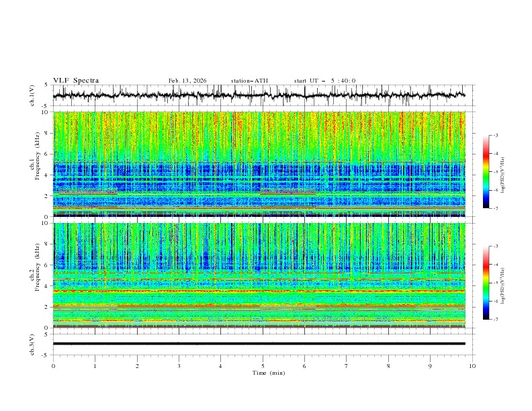Viewport: 532px width, 411px height.
Task: Click the 'Time (min)' axis title
Action: (269, 373)
